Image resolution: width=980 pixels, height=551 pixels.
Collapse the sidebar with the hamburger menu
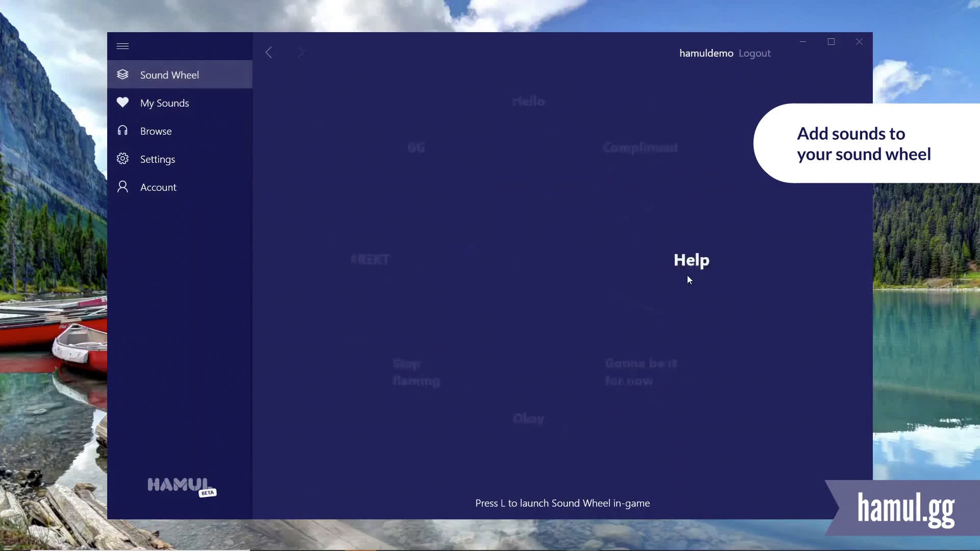(122, 46)
